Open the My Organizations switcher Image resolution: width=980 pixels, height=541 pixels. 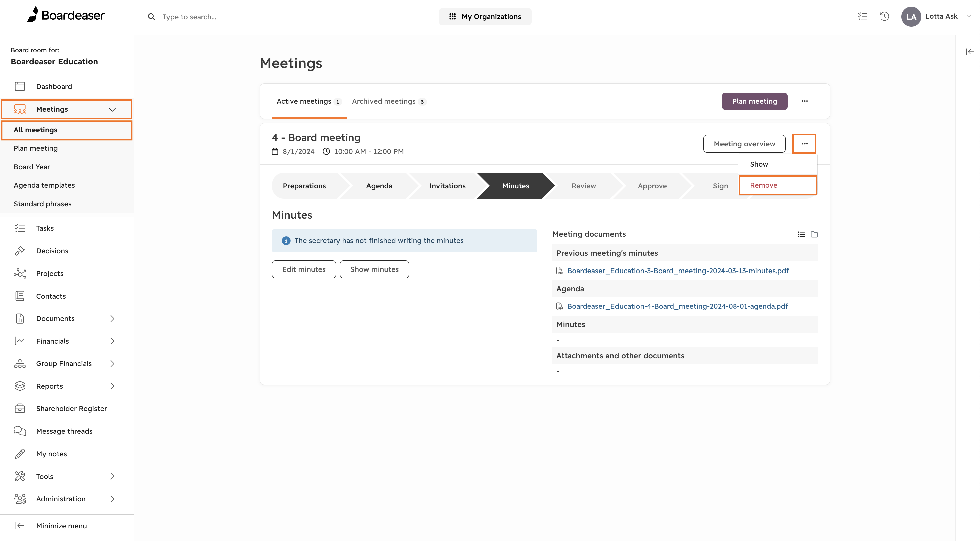coord(485,16)
